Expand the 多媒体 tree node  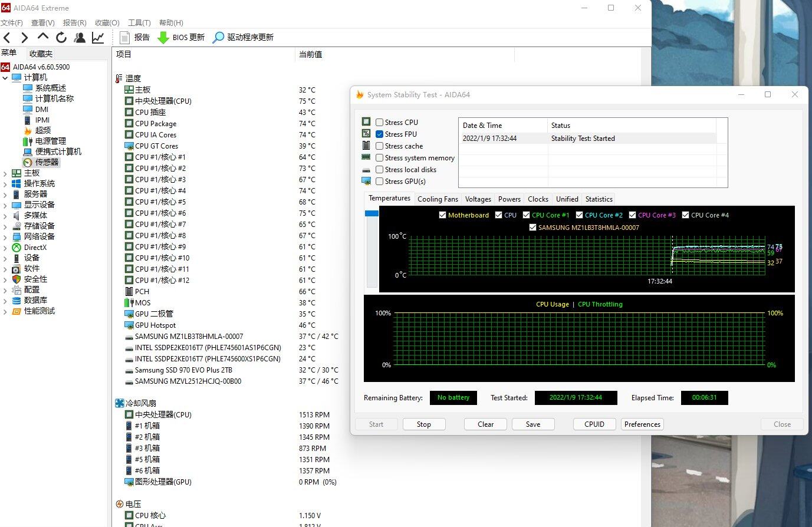[x=5, y=216]
